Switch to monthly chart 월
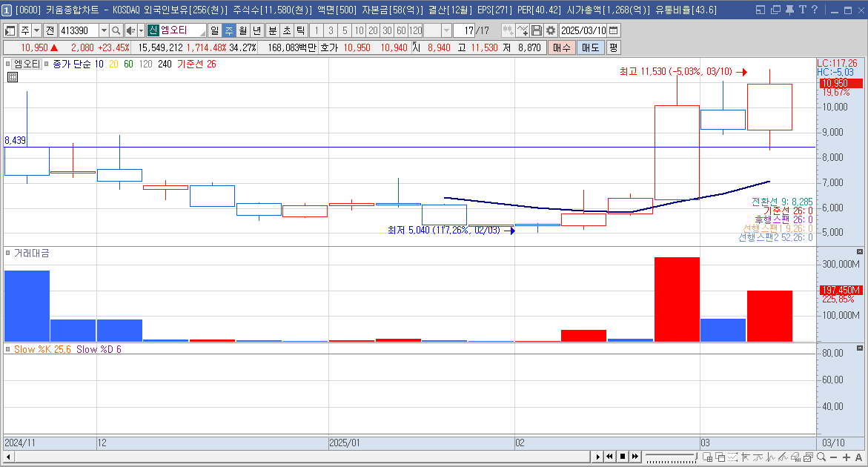This screenshot has height=467, width=868. [x=243, y=30]
